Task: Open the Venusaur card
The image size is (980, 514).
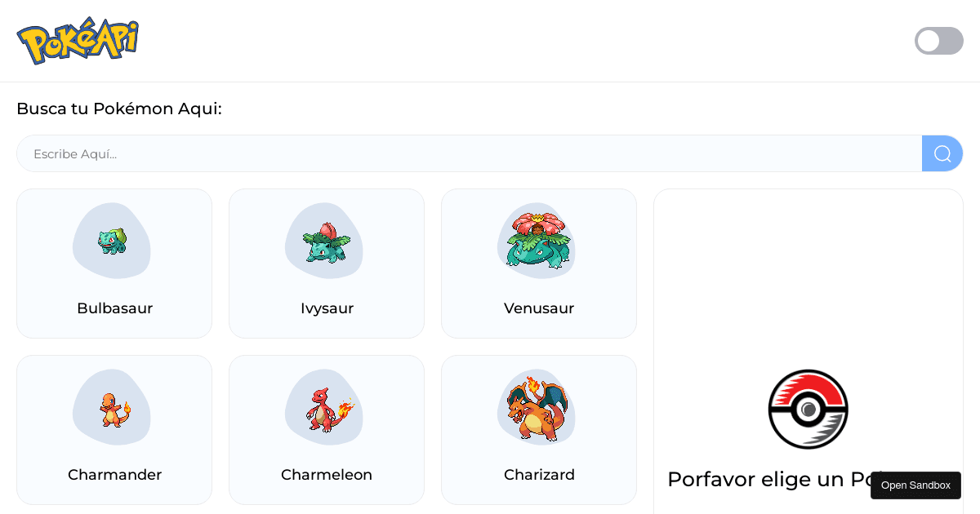Action: [539, 263]
